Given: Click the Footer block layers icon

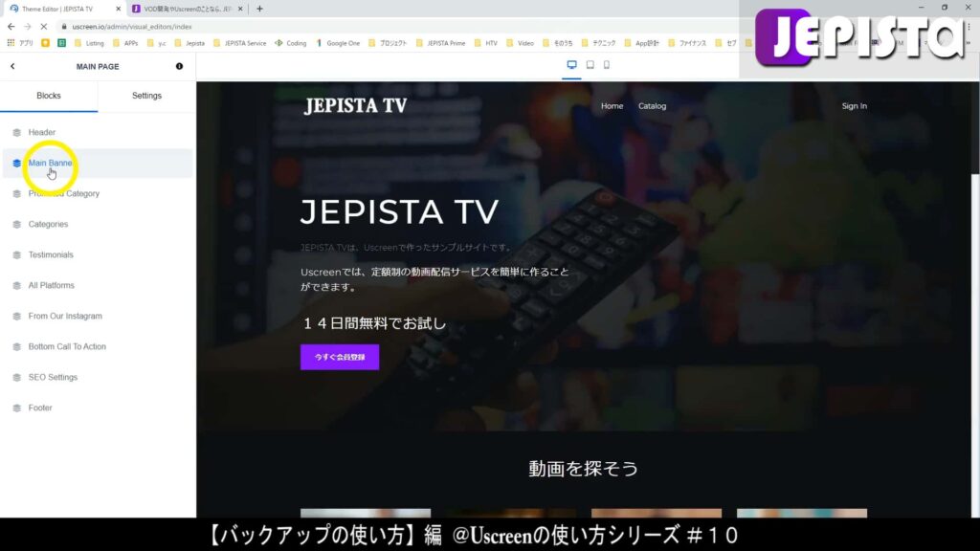Looking at the screenshot, I should (17, 408).
